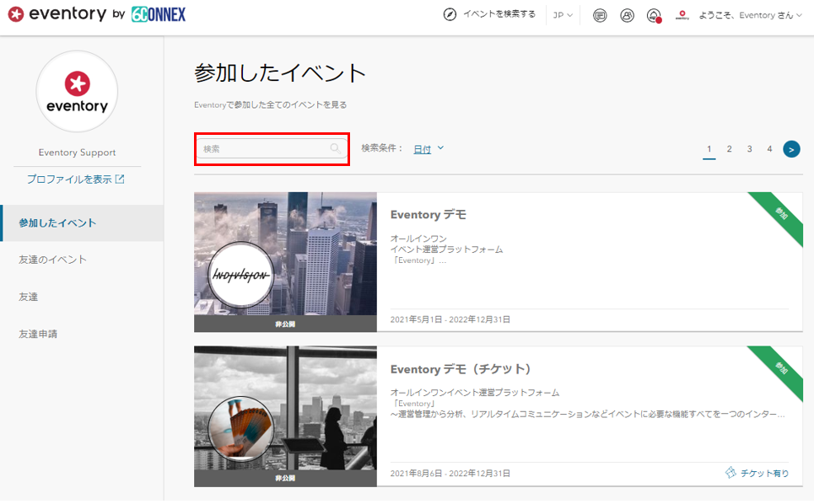Click the magnifier icon in search box

[x=336, y=149]
